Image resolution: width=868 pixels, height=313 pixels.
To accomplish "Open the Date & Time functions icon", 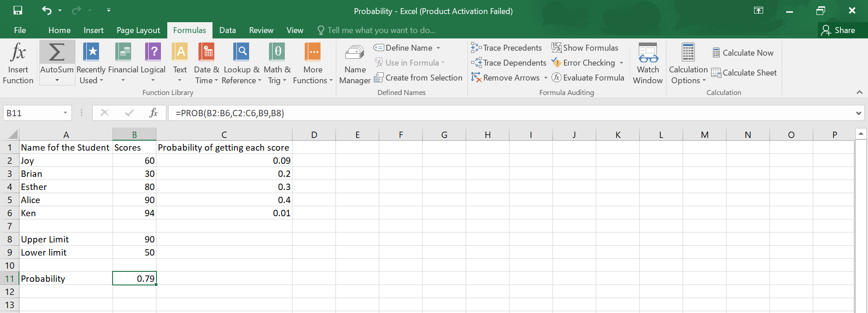I will (x=207, y=52).
